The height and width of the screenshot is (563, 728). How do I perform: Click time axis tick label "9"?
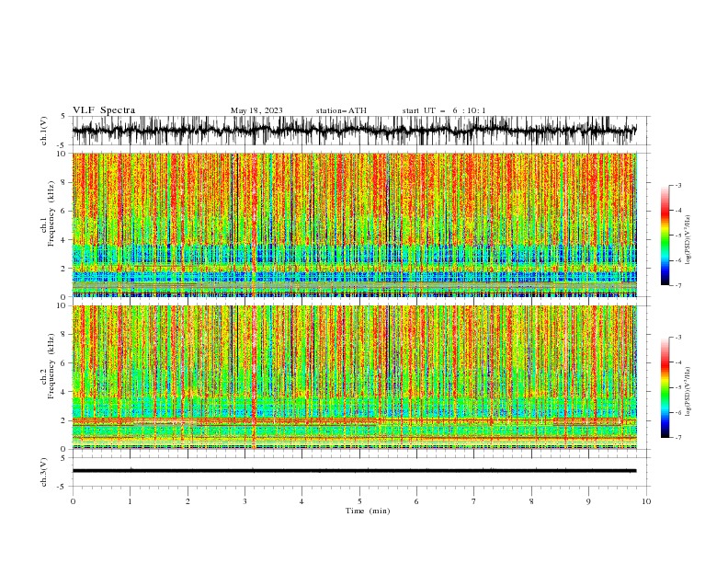coord(588,501)
